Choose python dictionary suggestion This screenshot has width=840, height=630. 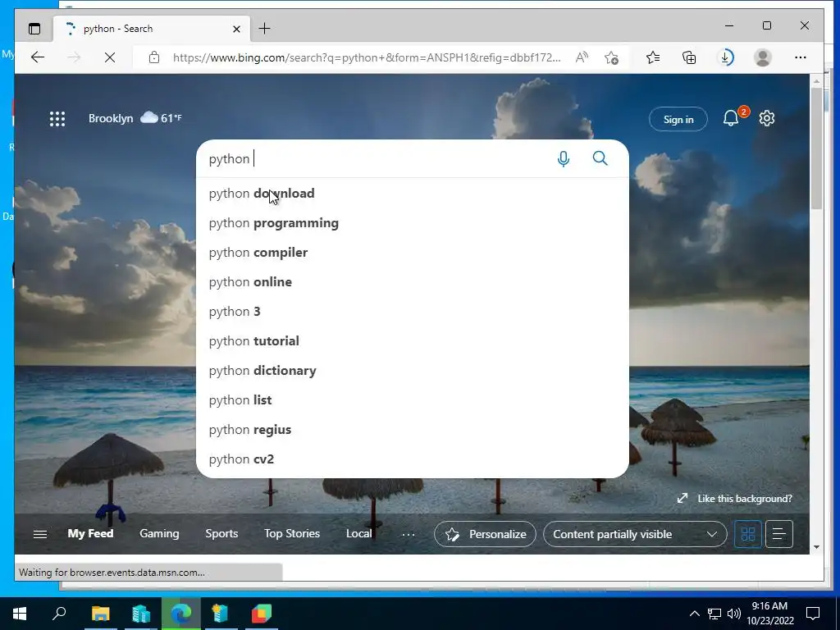tap(413, 370)
